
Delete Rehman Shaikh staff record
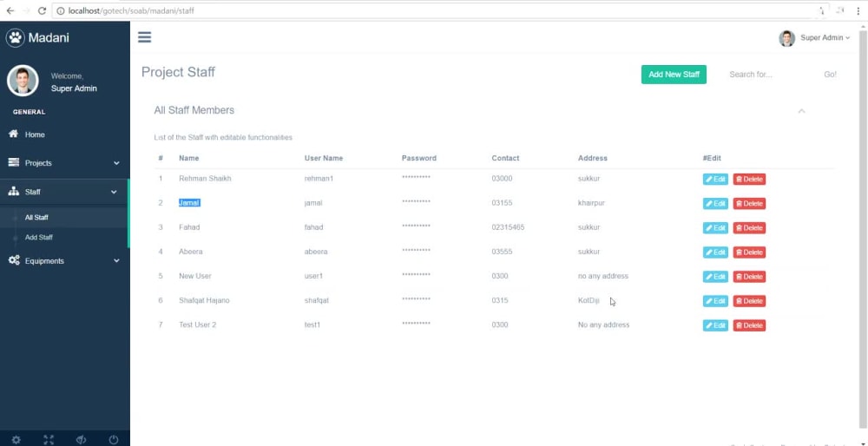coord(749,180)
